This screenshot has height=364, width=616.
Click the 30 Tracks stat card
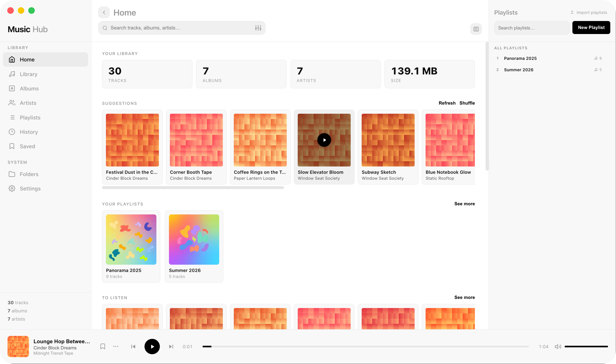click(x=147, y=74)
